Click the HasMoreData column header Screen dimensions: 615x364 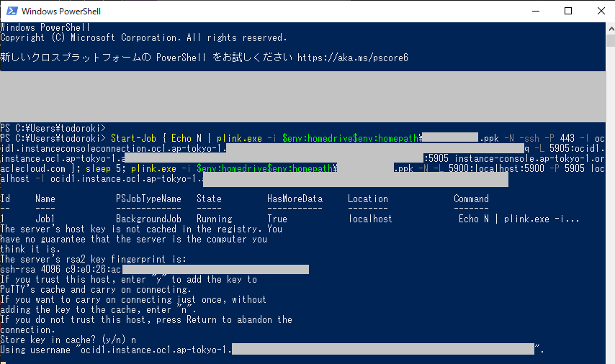click(x=295, y=199)
